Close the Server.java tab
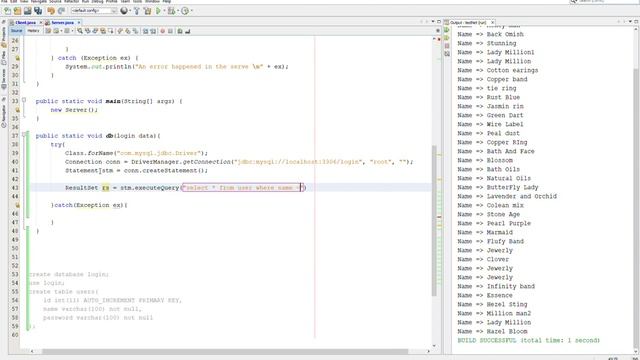 point(79,22)
